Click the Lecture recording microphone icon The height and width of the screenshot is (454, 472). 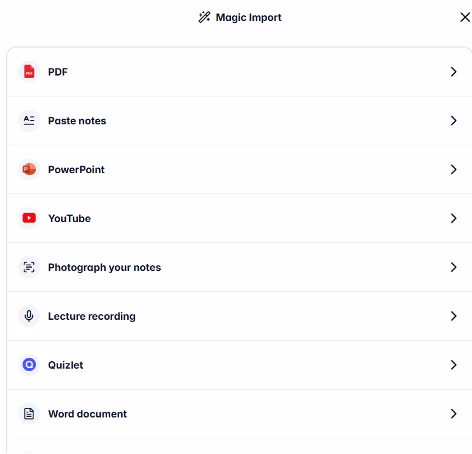tap(29, 316)
